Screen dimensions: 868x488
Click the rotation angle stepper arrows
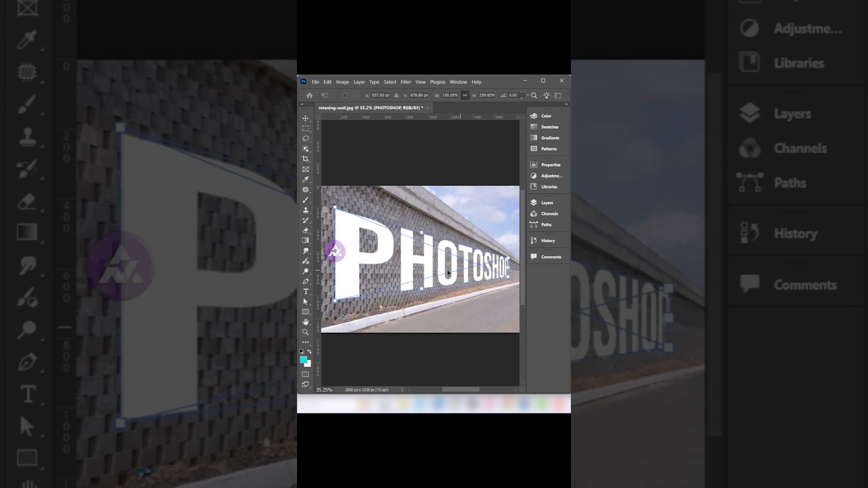tap(521, 96)
